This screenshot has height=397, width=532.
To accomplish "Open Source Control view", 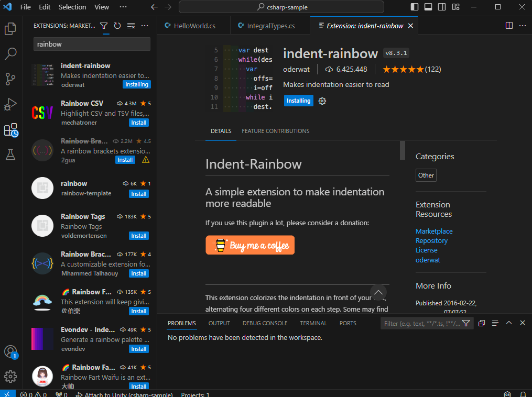I will pos(10,79).
